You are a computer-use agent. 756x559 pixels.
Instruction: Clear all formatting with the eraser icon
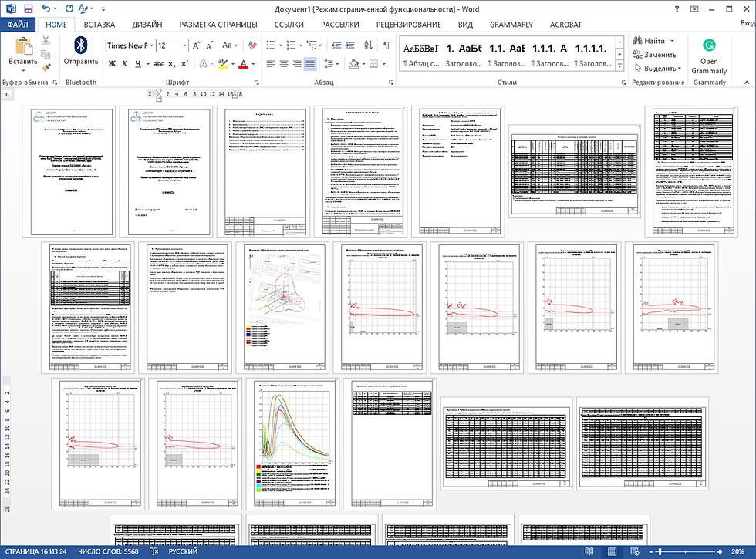pos(252,45)
